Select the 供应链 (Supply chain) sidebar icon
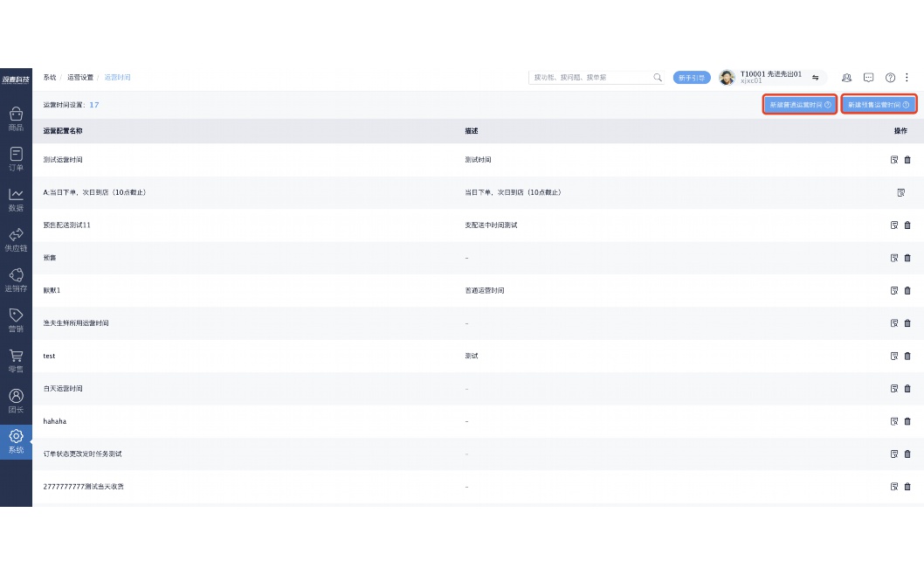924x575 pixels. point(16,239)
